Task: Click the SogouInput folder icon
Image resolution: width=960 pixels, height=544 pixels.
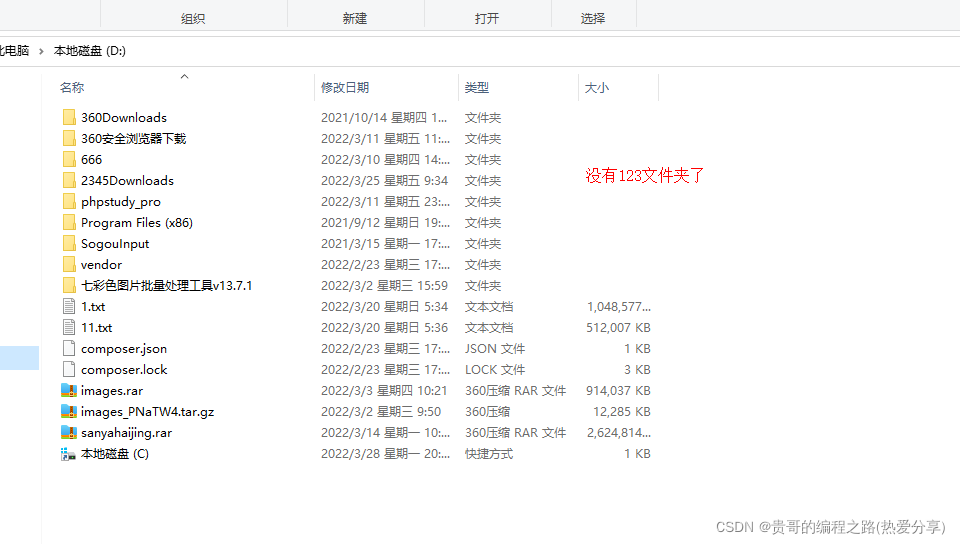Action: tap(69, 243)
